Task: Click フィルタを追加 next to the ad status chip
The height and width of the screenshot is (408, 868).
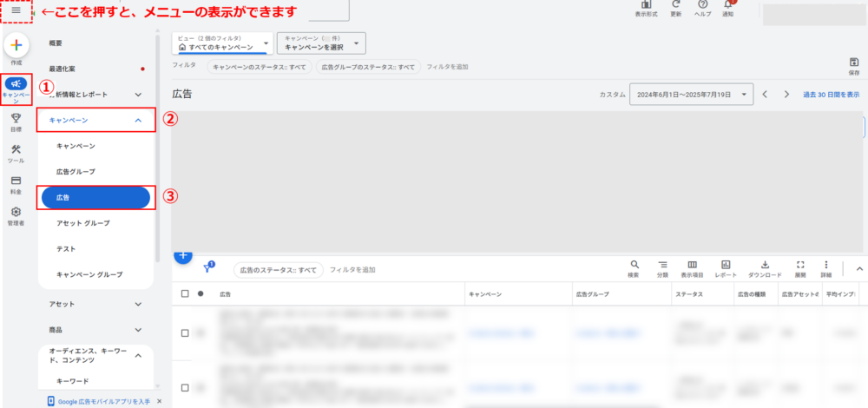Action: (352, 270)
